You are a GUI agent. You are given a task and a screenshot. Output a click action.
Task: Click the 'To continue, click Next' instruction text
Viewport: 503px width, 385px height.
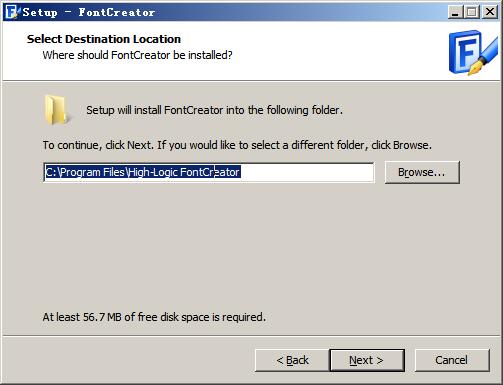[x=237, y=145]
